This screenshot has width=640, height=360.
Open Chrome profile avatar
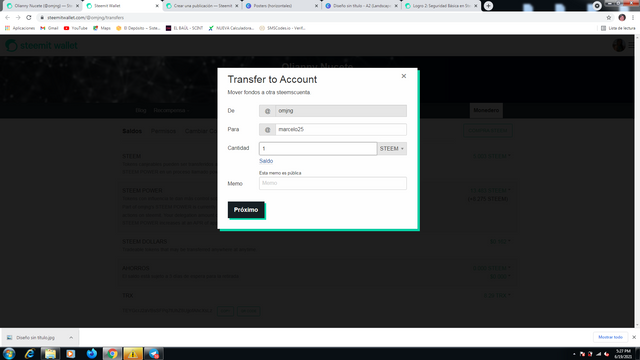point(622,18)
